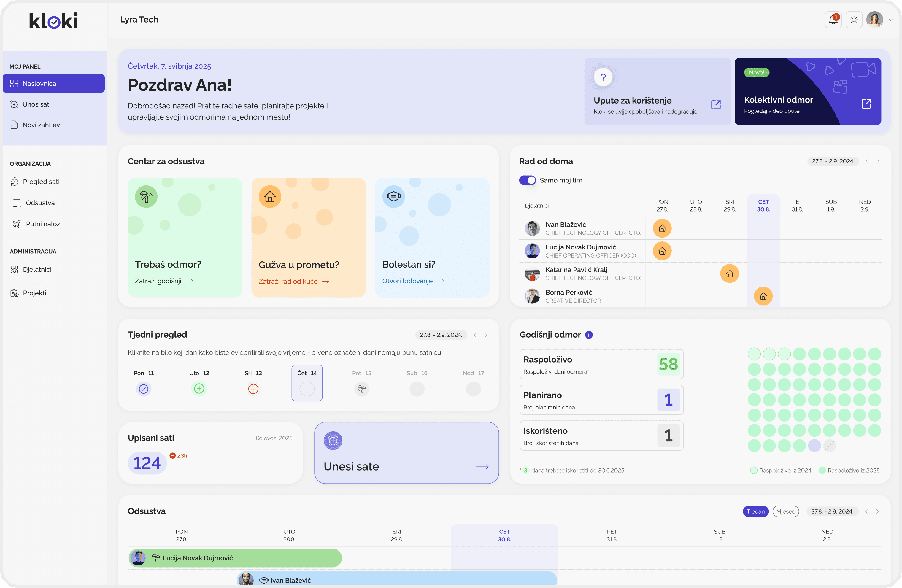
Task: Click the theme/brightness icon in top bar
Action: click(x=854, y=19)
